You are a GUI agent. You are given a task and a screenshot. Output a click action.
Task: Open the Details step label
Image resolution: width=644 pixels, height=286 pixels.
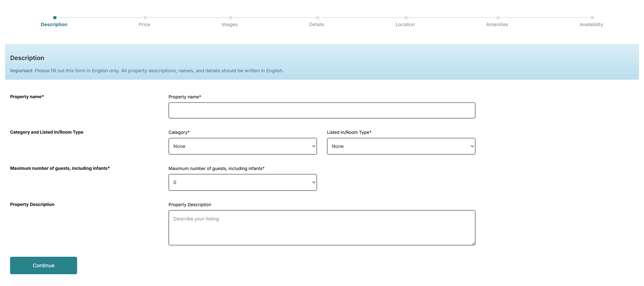pyautogui.click(x=316, y=24)
